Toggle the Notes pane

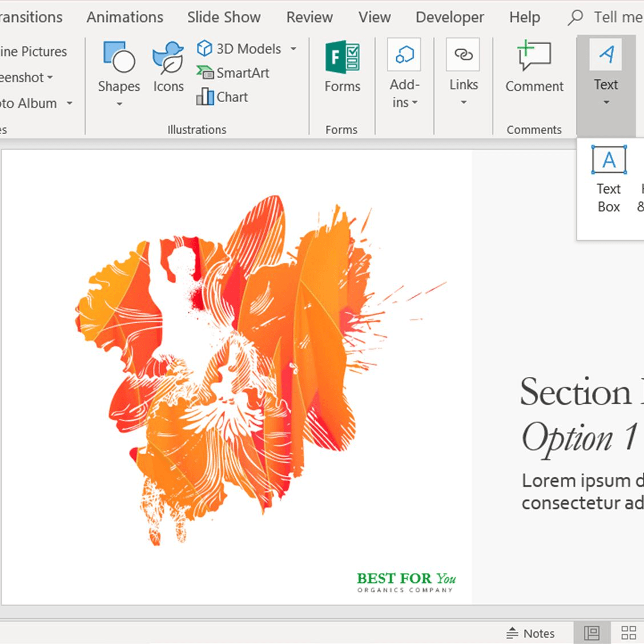tap(530, 633)
